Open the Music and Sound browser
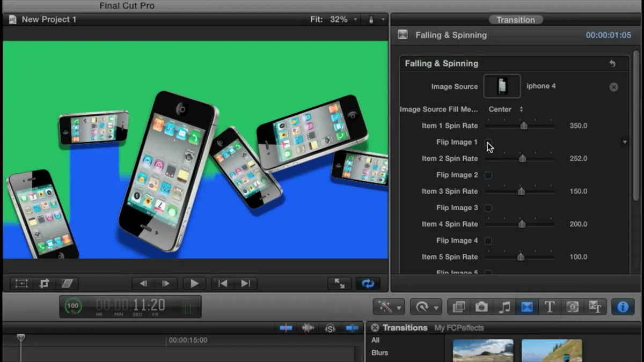This screenshot has width=644, height=362. (504, 307)
